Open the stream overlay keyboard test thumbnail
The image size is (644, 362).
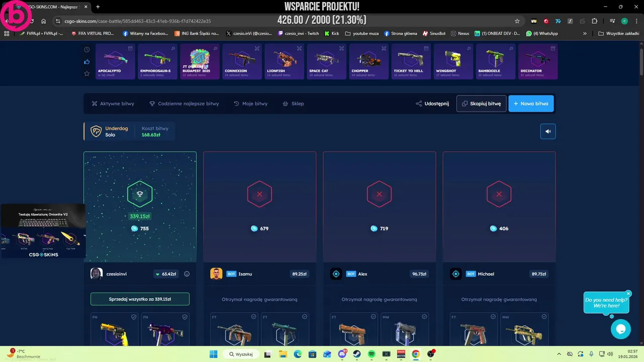pyautogui.click(x=43, y=231)
